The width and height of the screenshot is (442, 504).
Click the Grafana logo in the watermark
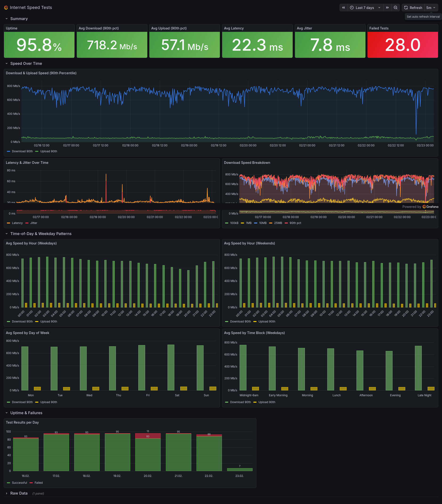[425, 207]
